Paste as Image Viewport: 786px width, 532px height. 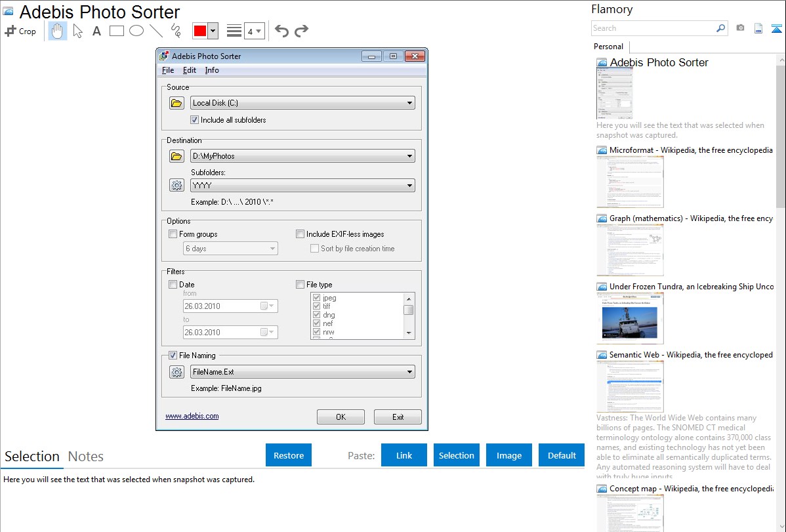pos(508,455)
